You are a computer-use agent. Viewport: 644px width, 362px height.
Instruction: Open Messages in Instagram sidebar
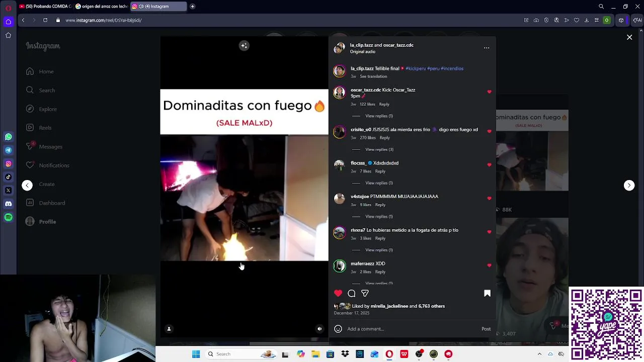pos(44,146)
